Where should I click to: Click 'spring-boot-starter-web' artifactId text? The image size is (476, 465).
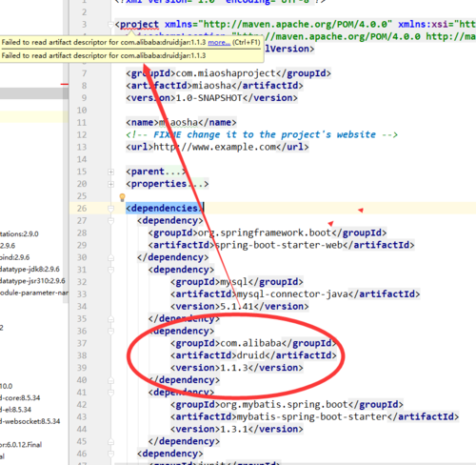(x=279, y=245)
